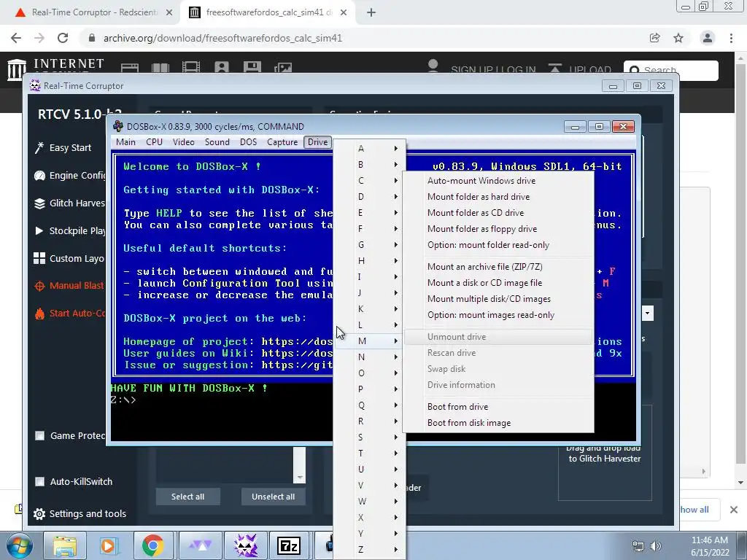Share this page icon in address bar

[x=654, y=38]
